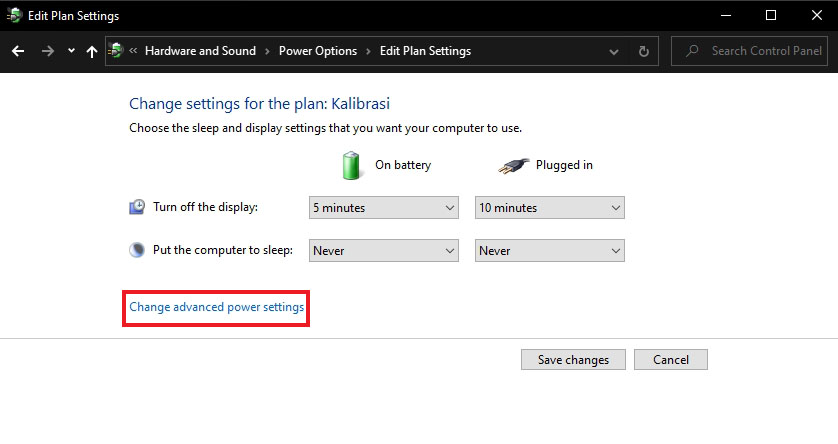Click the Forward navigation arrow
The image size is (838, 444).
point(47,51)
